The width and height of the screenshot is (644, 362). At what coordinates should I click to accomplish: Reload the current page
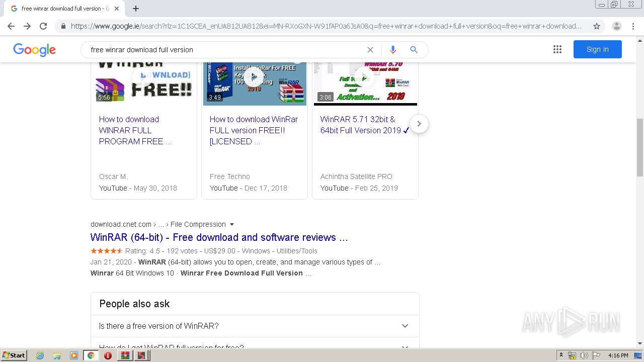pos(43,26)
